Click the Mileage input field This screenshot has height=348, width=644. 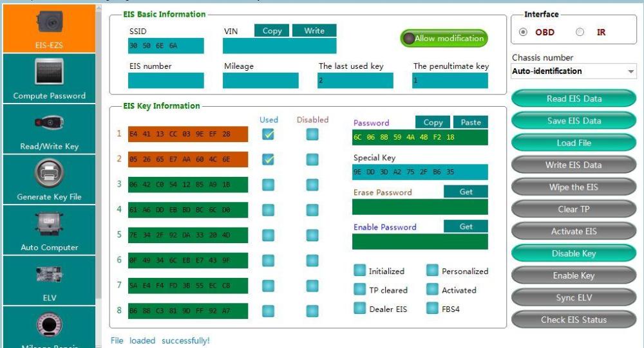click(261, 80)
